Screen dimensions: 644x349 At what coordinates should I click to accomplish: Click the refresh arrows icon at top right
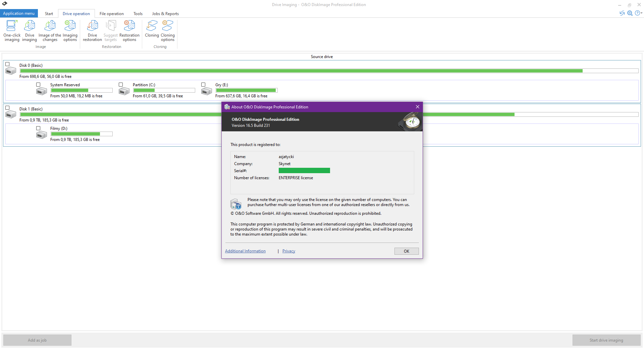[x=622, y=13]
